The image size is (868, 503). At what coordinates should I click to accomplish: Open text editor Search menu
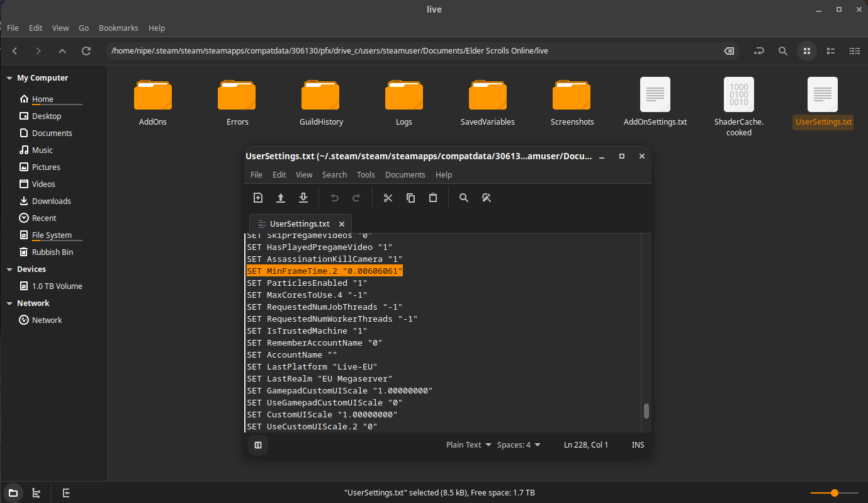tap(334, 174)
